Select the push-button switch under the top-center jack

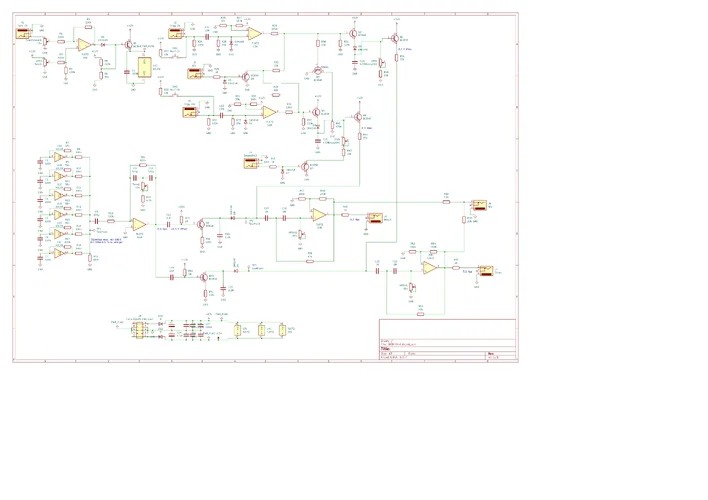pos(175,56)
